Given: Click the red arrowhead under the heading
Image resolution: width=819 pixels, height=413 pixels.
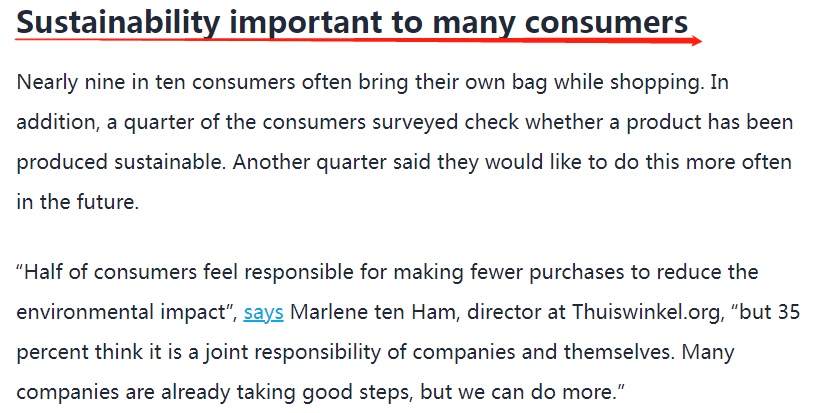Looking at the screenshot, I should (x=697, y=41).
